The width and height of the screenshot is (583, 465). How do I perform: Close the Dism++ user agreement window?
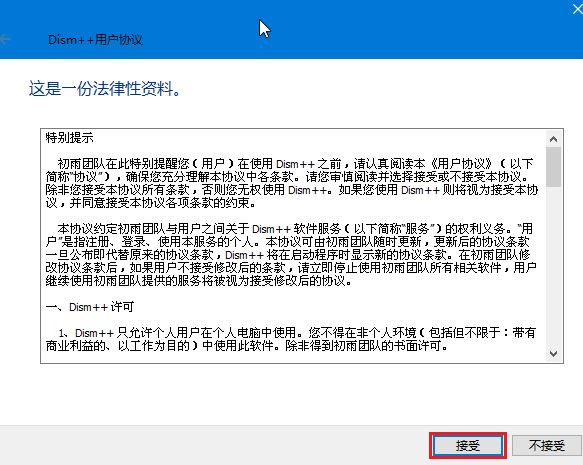point(577,9)
